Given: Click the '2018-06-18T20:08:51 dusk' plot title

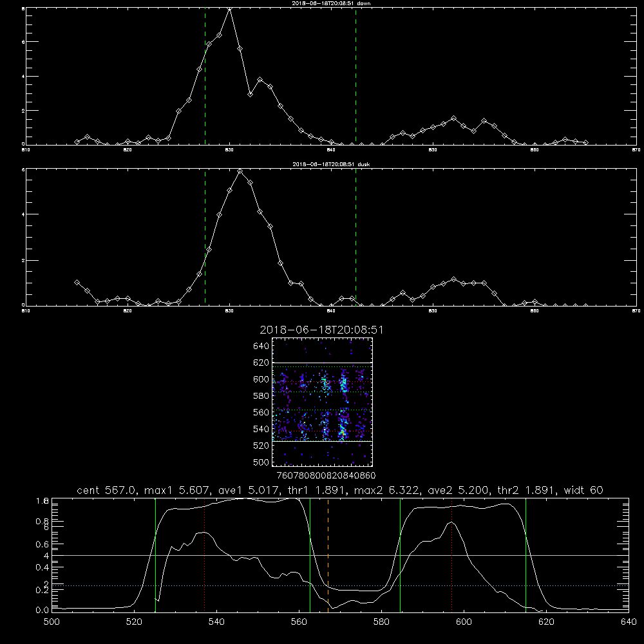Looking at the screenshot, I should pyautogui.click(x=331, y=164).
